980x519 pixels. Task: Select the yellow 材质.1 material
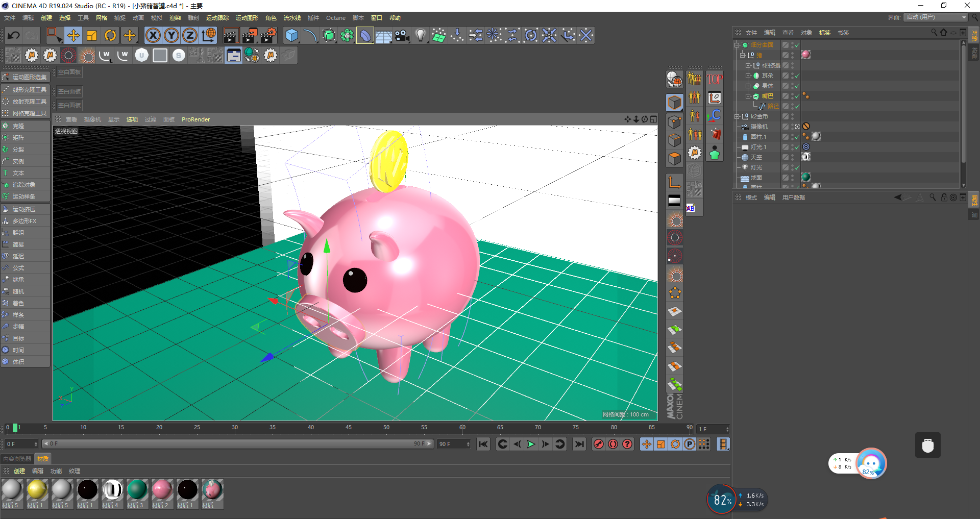click(x=37, y=493)
